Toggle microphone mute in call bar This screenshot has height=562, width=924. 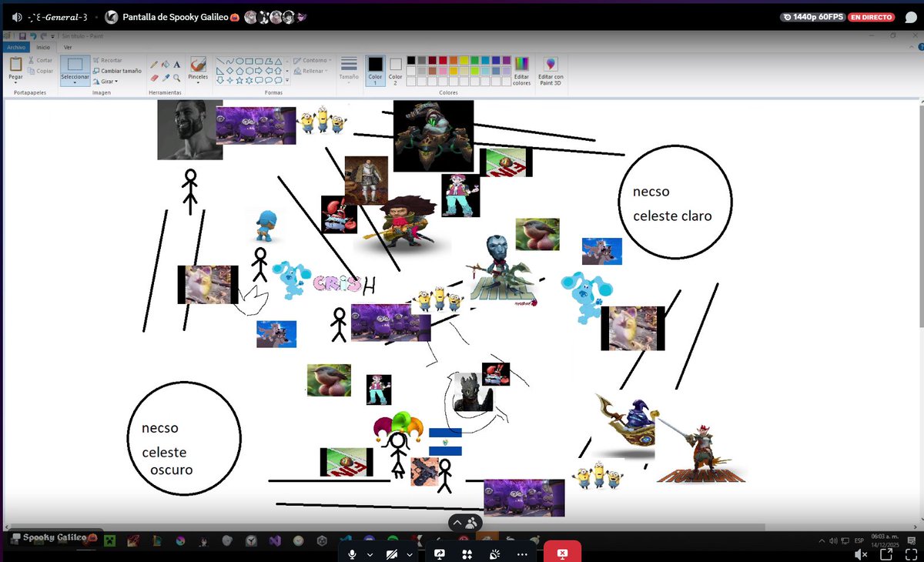coord(352,554)
